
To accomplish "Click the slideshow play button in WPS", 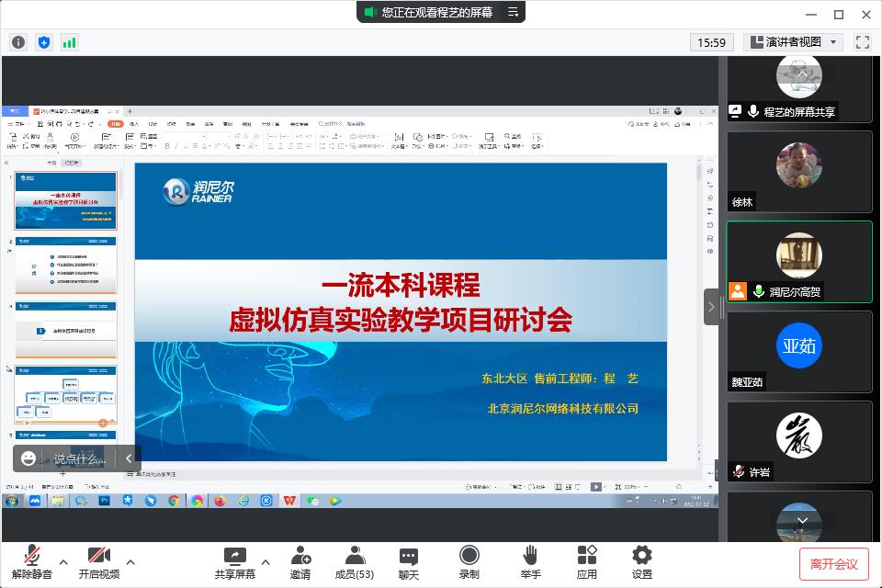I will pos(595,487).
